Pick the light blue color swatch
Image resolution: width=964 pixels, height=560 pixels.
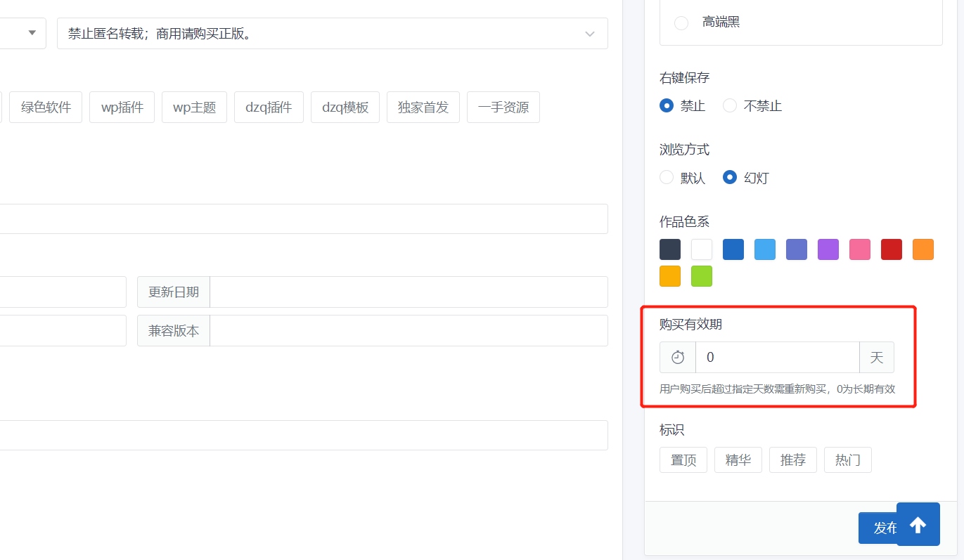click(x=765, y=249)
